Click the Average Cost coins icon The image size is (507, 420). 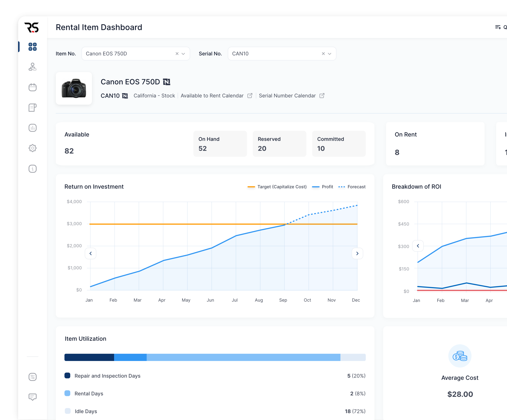(460, 356)
